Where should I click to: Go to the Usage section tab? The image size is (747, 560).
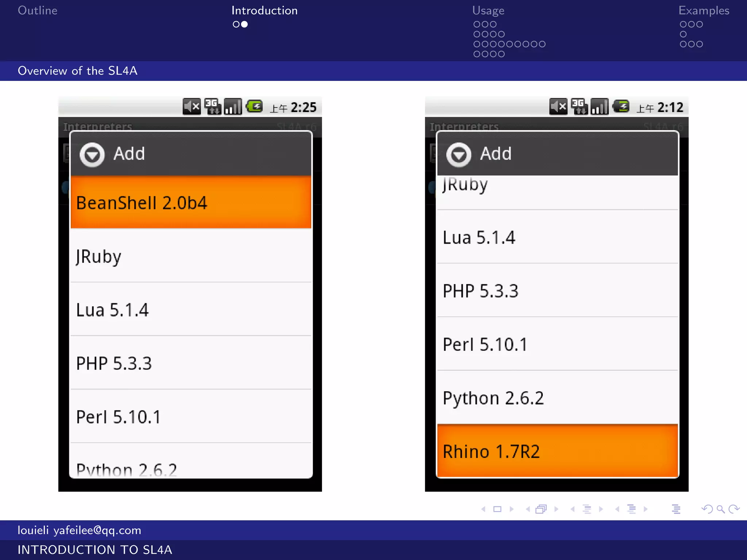pos(488,11)
